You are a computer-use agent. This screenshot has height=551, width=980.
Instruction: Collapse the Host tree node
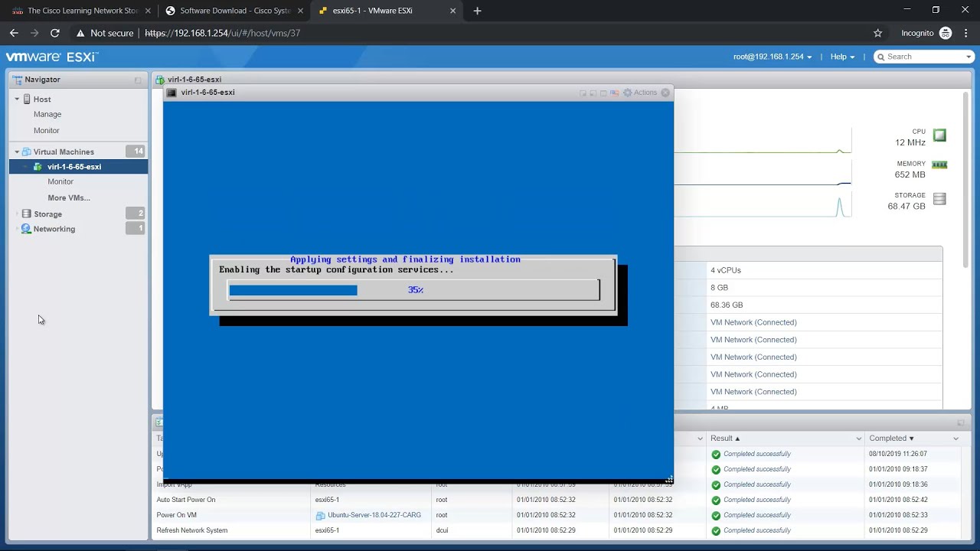(x=17, y=99)
